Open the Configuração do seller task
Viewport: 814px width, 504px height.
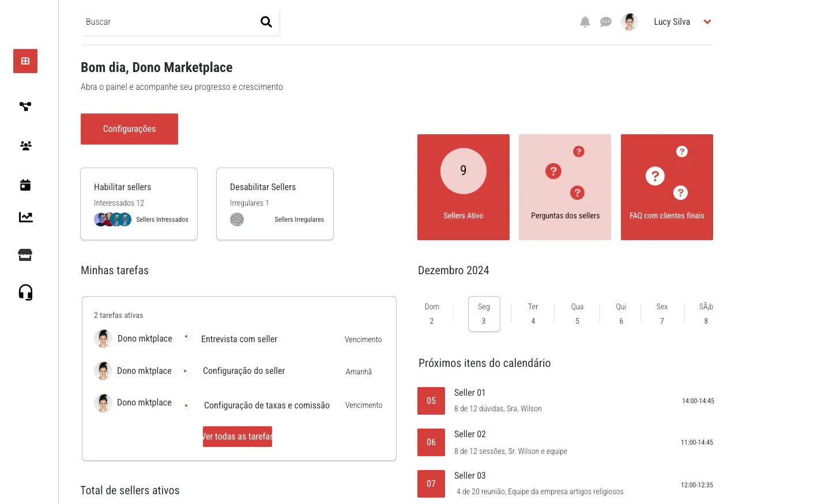click(244, 371)
